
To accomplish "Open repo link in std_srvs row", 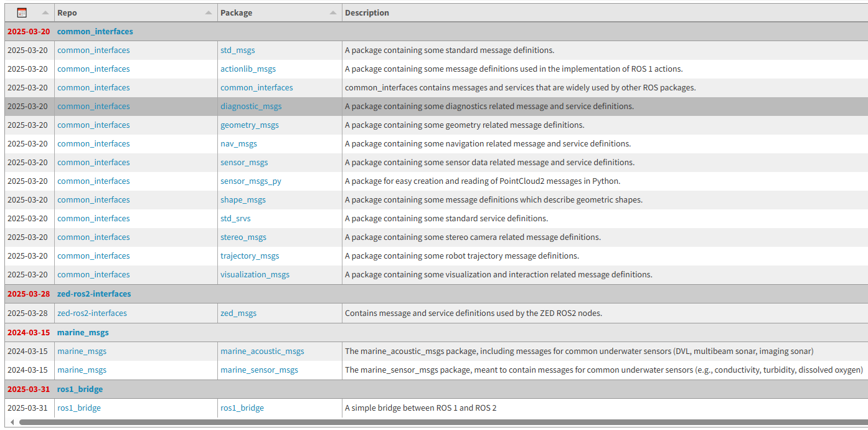I will (x=93, y=218).
